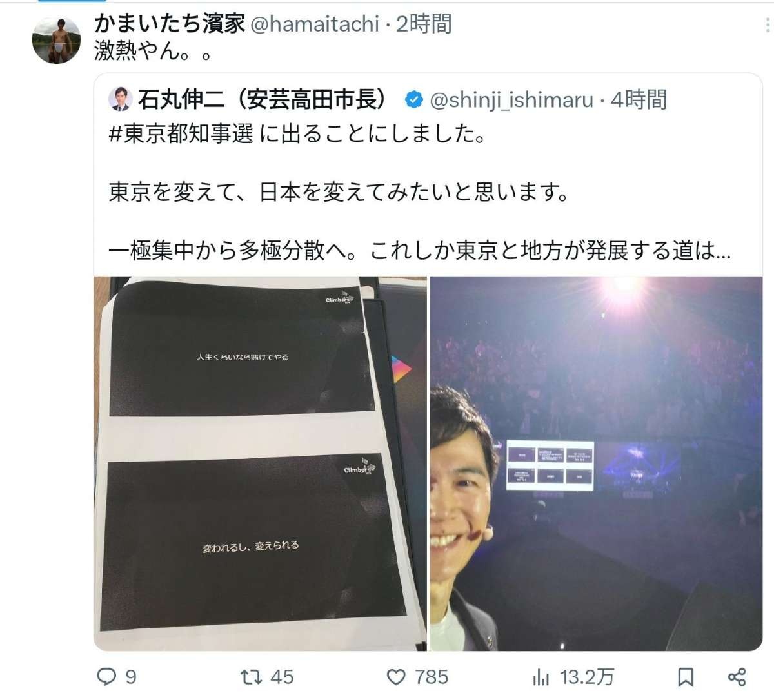Click the @hamaitachi handle
This screenshot has height=700, width=774.
click(314, 24)
